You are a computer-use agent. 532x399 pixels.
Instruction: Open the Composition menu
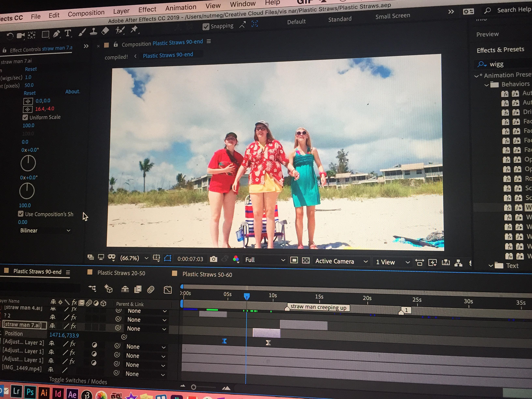click(x=86, y=13)
